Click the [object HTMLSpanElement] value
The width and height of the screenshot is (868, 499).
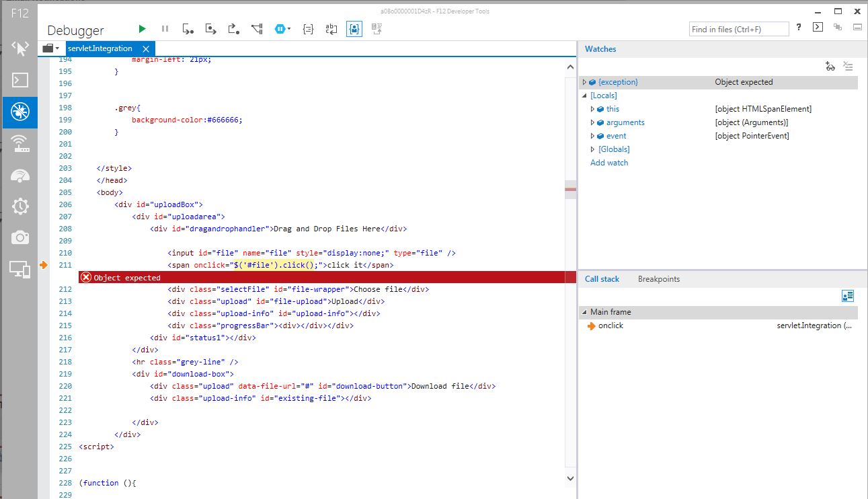click(763, 109)
